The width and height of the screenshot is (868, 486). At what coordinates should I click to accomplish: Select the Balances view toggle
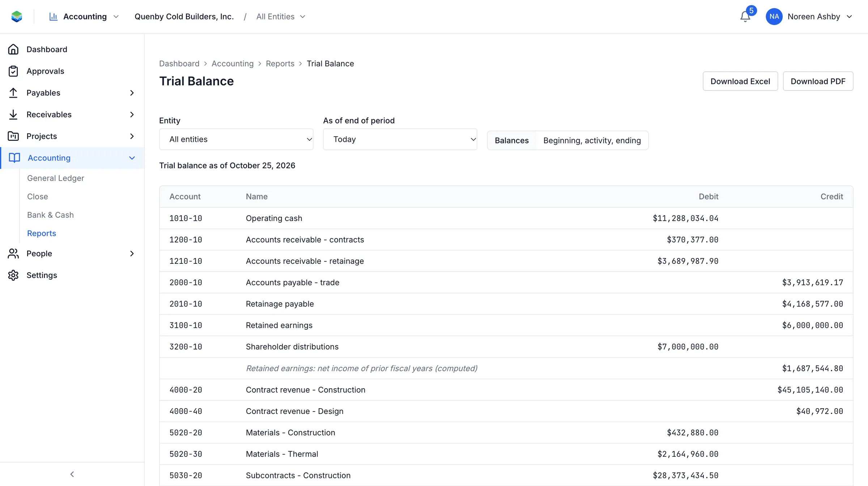pos(511,140)
